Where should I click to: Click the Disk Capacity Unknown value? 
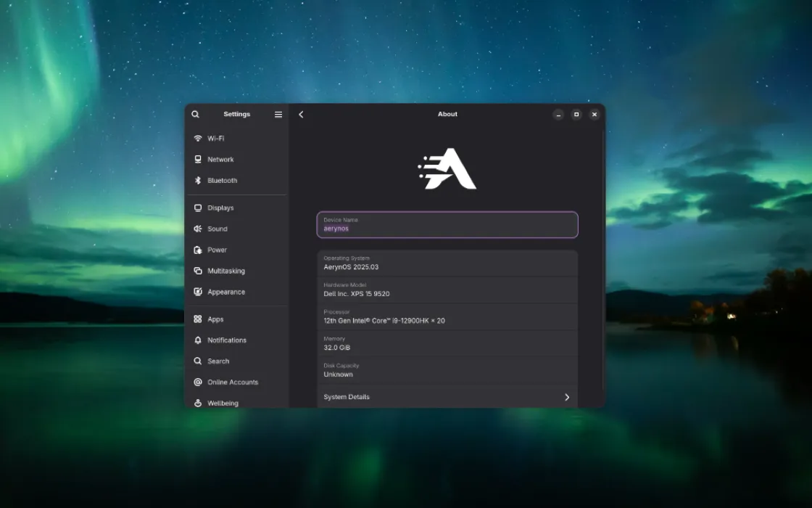338,374
